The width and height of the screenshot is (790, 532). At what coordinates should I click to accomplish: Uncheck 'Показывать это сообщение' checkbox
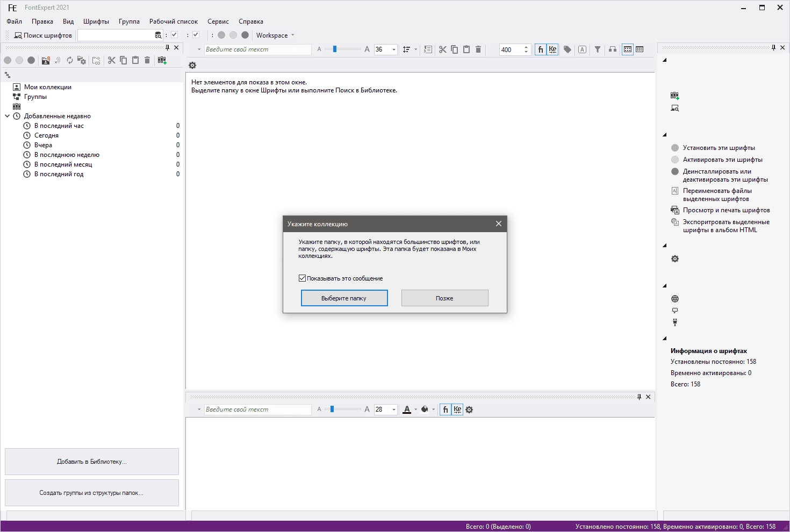tap(302, 278)
